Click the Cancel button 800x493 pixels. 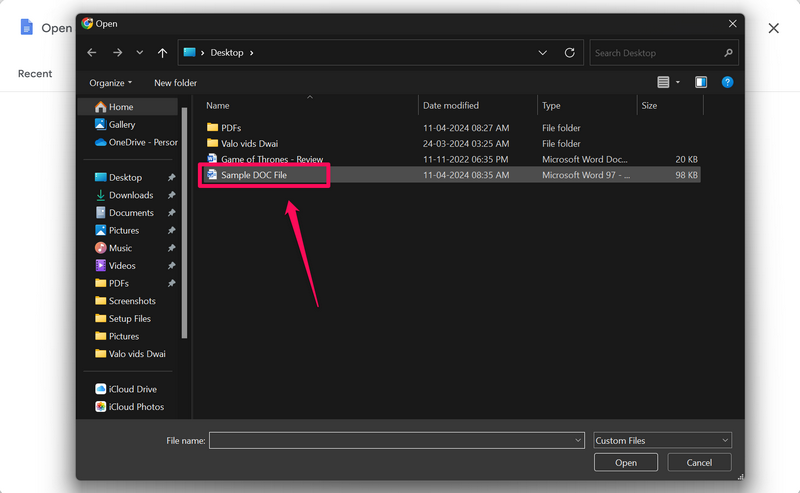point(698,462)
